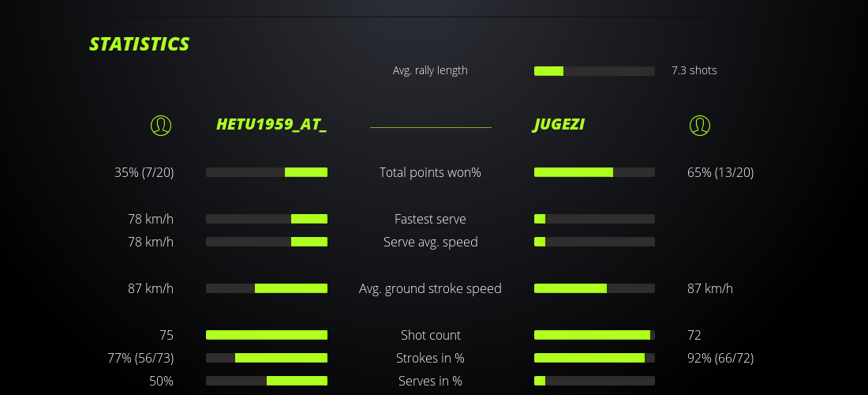The image size is (868, 395).
Task: Click the Avg. rally length progress bar
Action: click(x=594, y=71)
